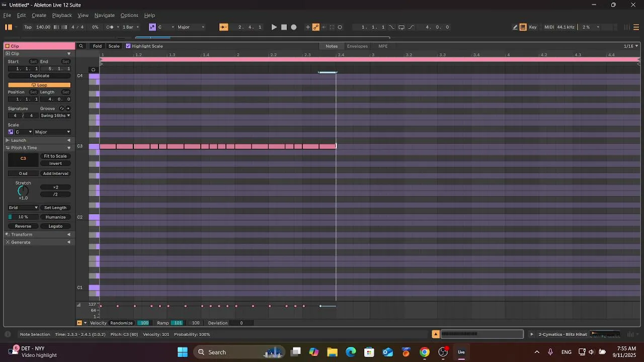Open the File menu
The height and width of the screenshot is (362, 644).
coord(8,16)
